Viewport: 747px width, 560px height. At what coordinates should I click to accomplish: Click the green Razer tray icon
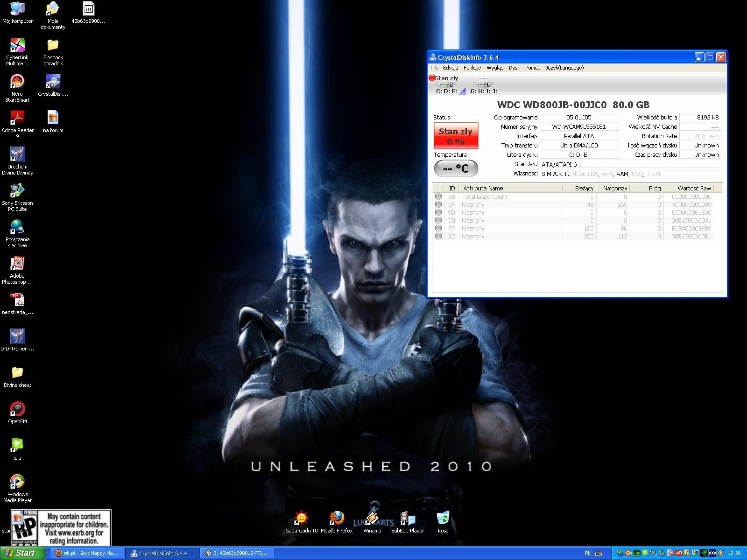point(704,553)
